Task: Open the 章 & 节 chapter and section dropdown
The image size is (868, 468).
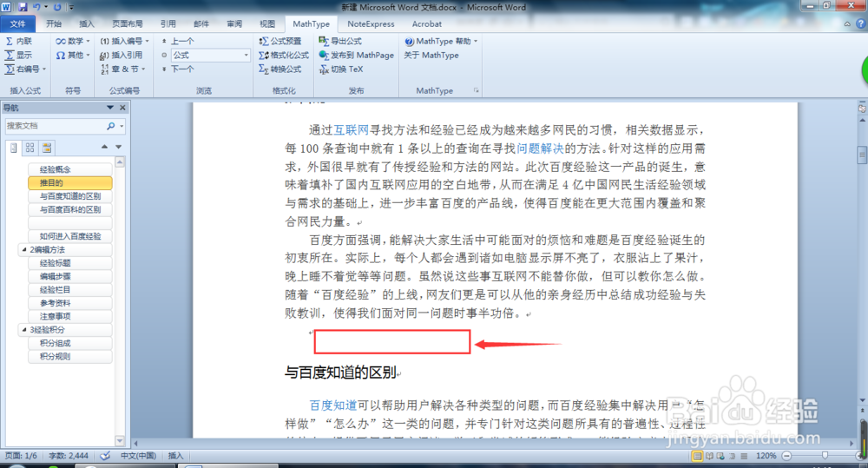Action: tap(123, 69)
